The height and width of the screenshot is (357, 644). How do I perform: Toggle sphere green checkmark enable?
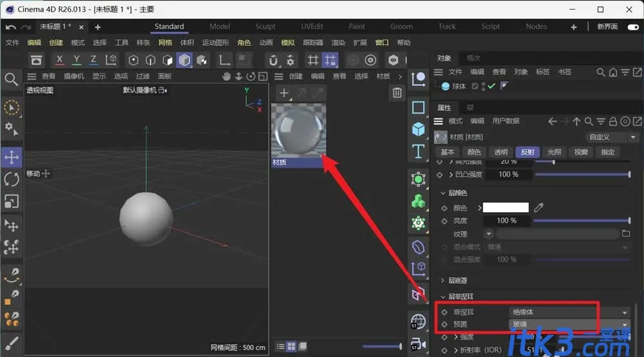(x=491, y=86)
